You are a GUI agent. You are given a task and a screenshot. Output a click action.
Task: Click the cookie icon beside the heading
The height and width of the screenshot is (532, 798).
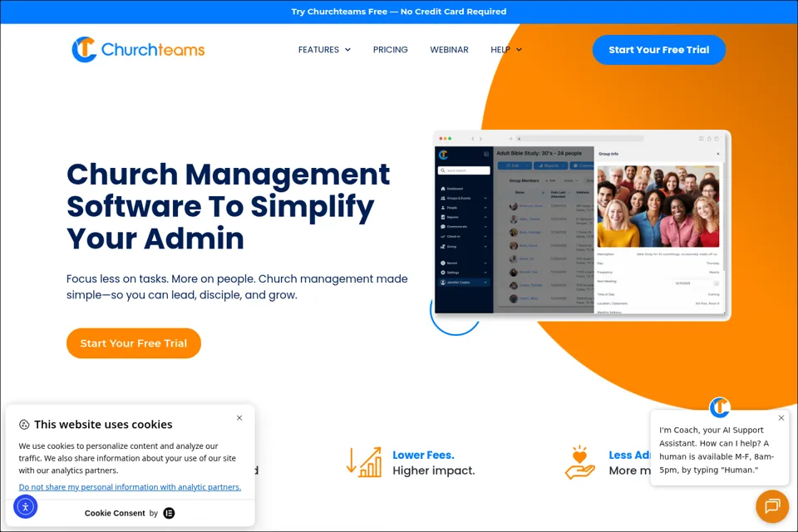[x=24, y=425]
